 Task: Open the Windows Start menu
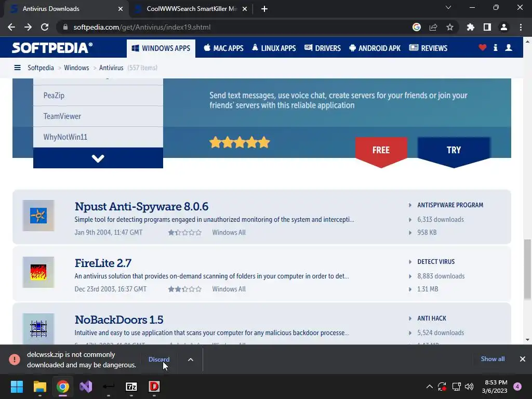click(17, 387)
